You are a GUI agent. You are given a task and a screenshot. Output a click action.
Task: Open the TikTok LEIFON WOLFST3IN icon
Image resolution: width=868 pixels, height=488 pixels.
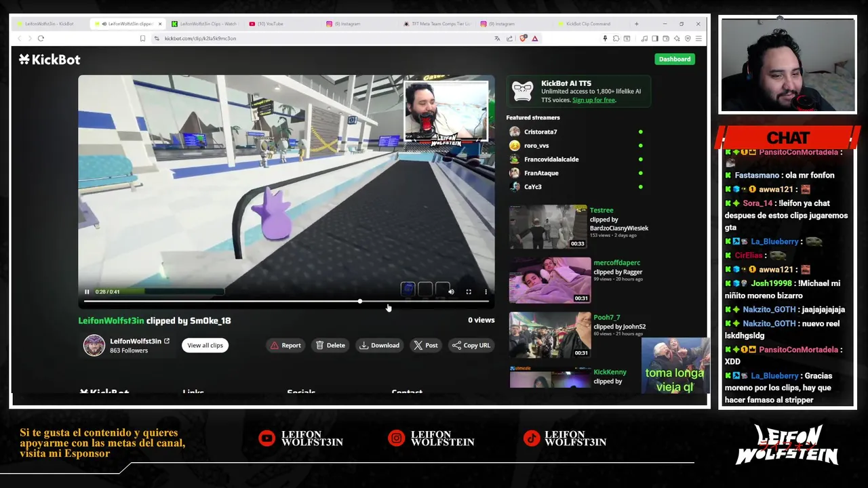pyautogui.click(x=531, y=439)
